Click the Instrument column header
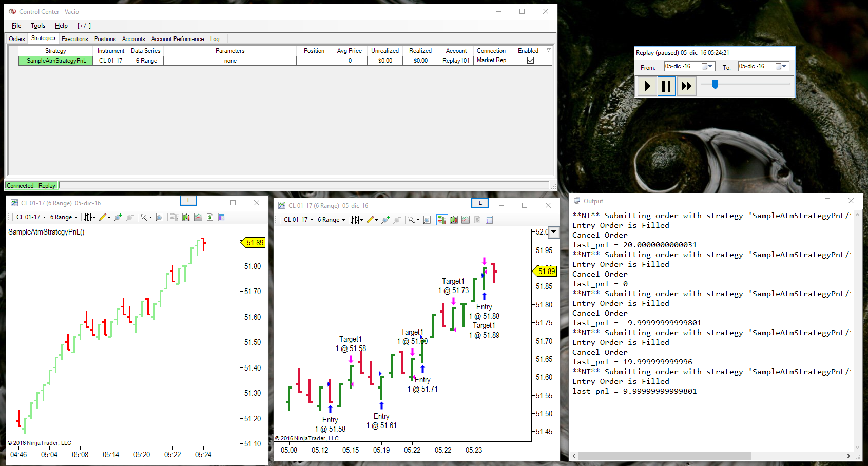The image size is (868, 466). point(111,51)
